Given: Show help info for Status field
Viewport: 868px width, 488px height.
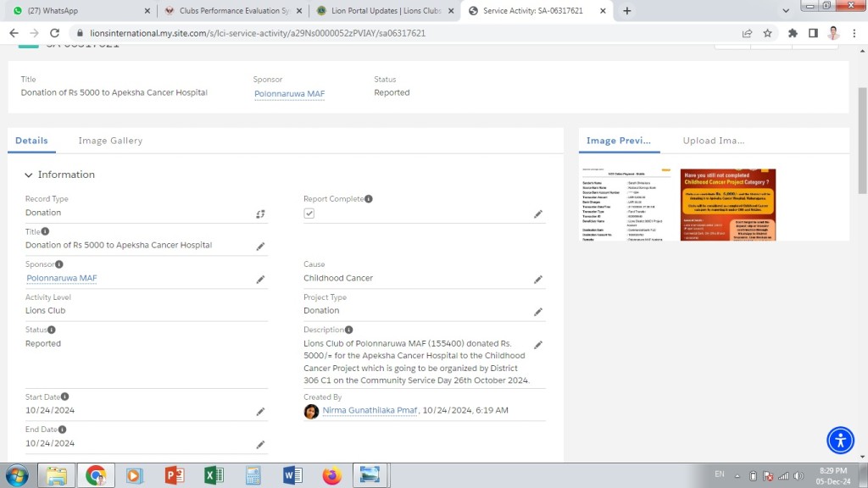Looking at the screenshot, I should 51,330.
